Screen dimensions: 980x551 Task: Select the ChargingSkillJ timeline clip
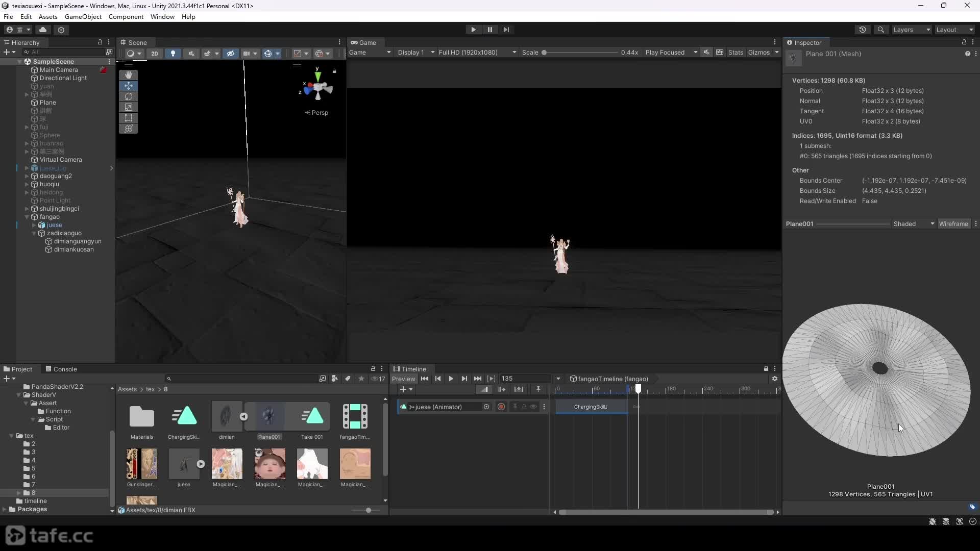pos(591,407)
